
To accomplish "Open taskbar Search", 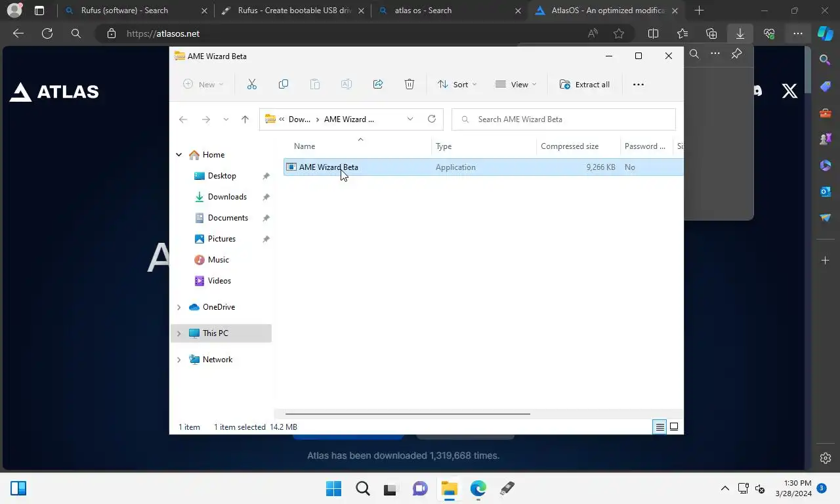I will pyautogui.click(x=362, y=488).
